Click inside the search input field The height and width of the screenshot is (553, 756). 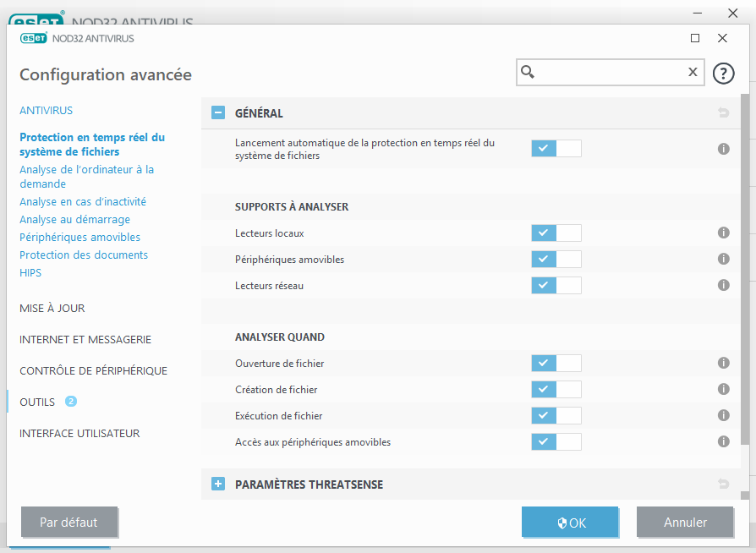pyautogui.click(x=609, y=73)
